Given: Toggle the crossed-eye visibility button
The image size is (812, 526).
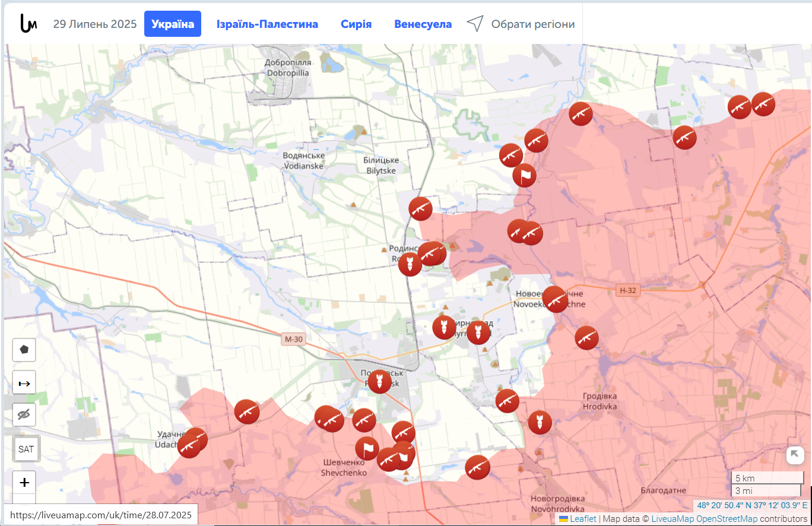Looking at the screenshot, I should coord(24,414).
